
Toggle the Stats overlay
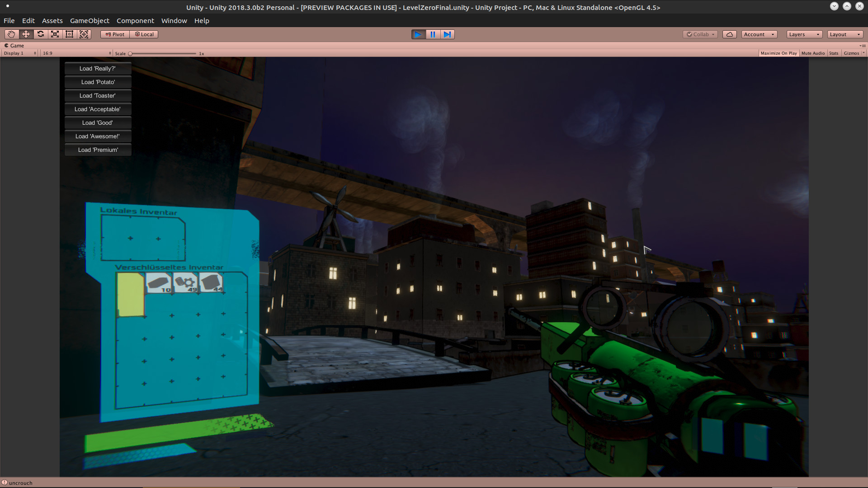pos(834,53)
